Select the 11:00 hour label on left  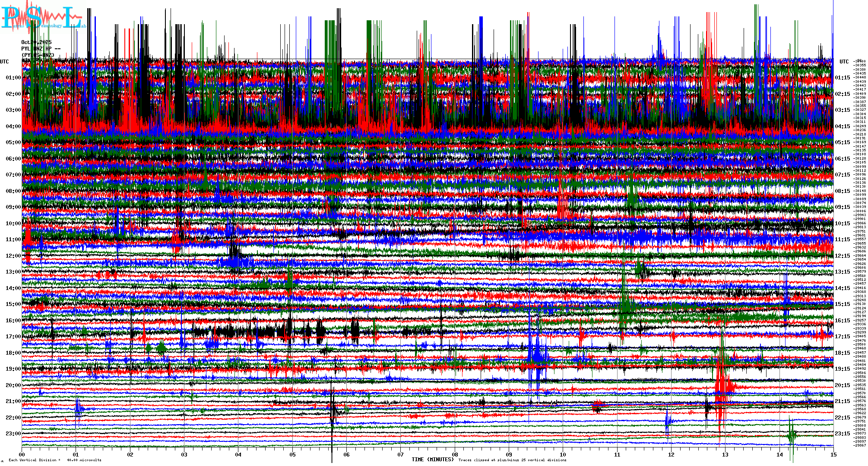coord(13,239)
